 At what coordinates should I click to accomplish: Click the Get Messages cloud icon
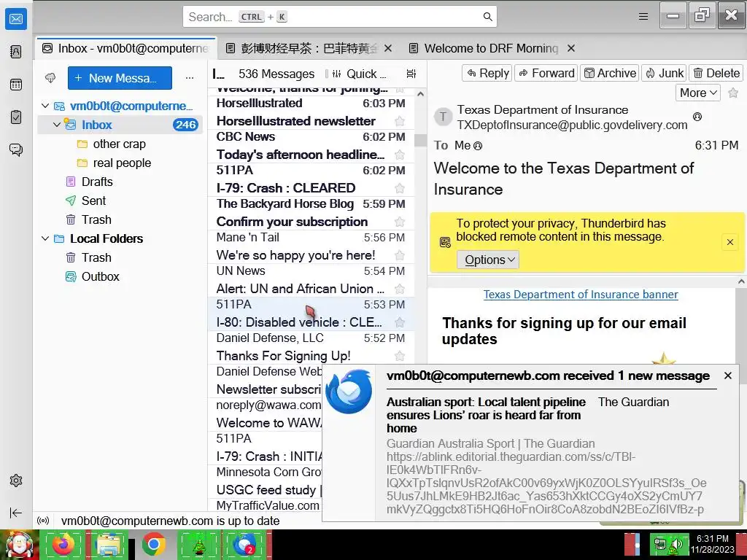tap(50, 77)
